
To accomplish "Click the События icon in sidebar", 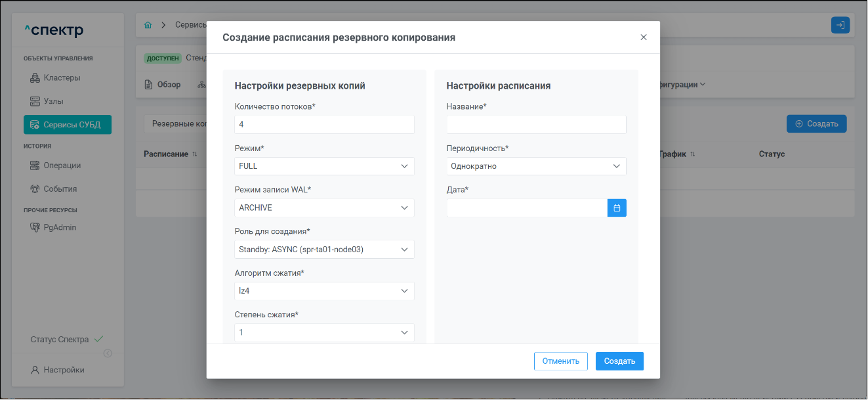I will pyautogui.click(x=35, y=189).
